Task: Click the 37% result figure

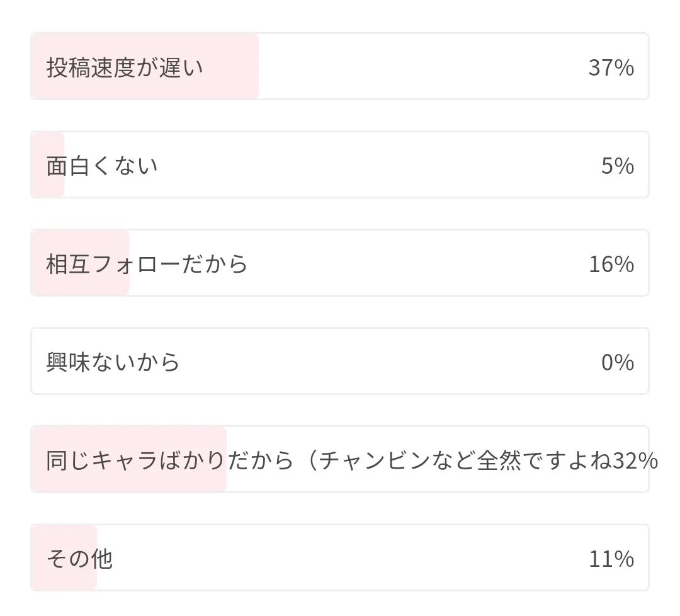Action: (x=611, y=67)
